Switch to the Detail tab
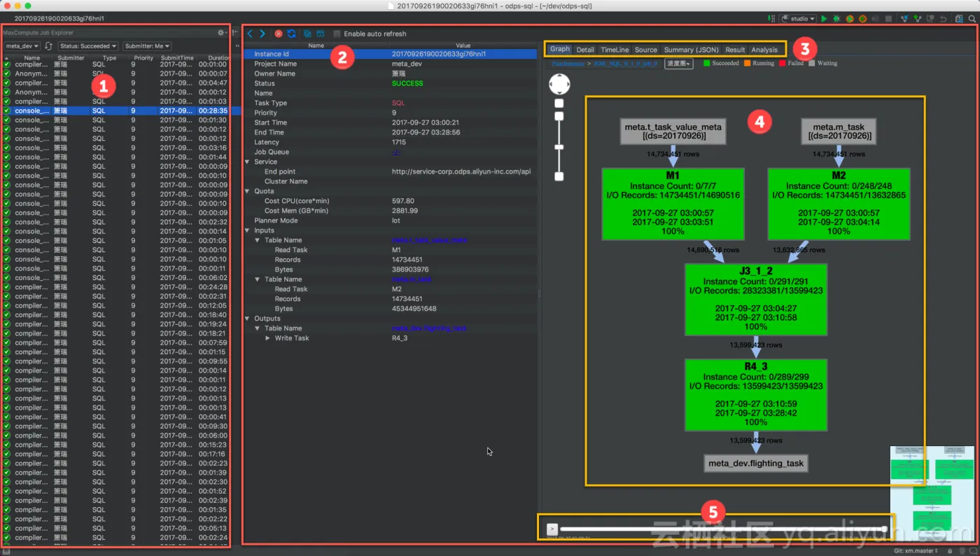 tap(585, 50)
